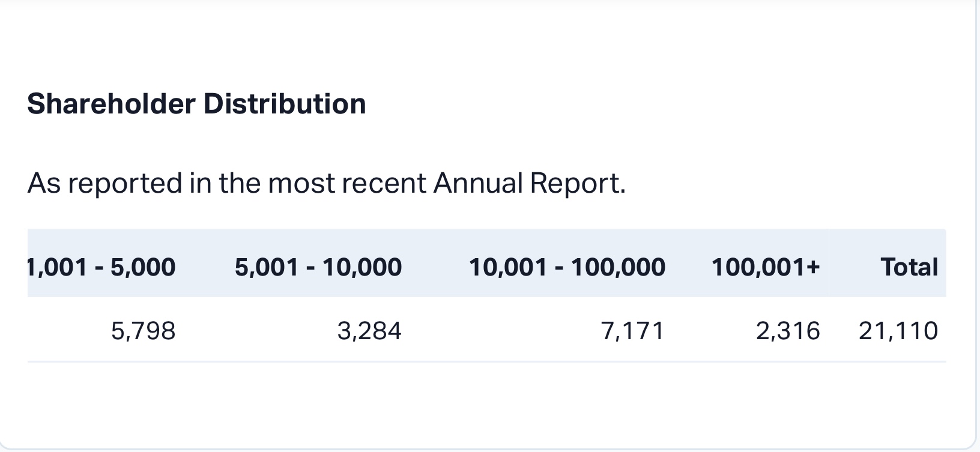Select the words 'most recent' in the subtitle
Screen dimensions: 980x452
click(347, 183)
